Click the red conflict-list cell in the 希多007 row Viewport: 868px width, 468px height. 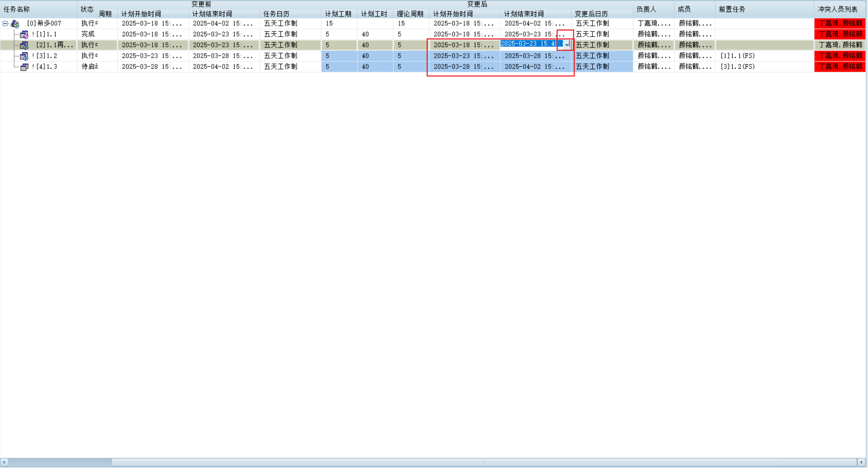point(840,23)
